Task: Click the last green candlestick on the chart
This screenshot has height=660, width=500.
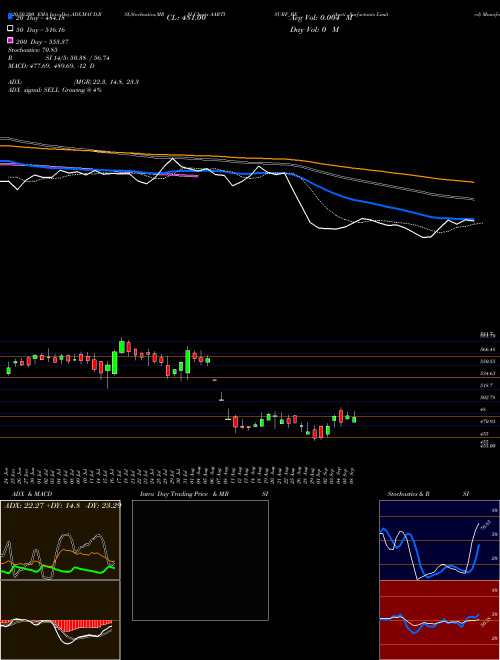Action: point(354,419)
